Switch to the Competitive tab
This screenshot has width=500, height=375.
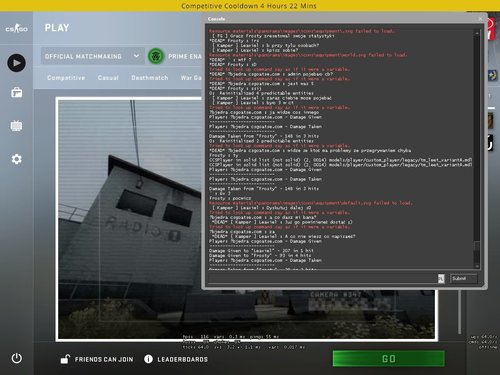coord(66,78)
